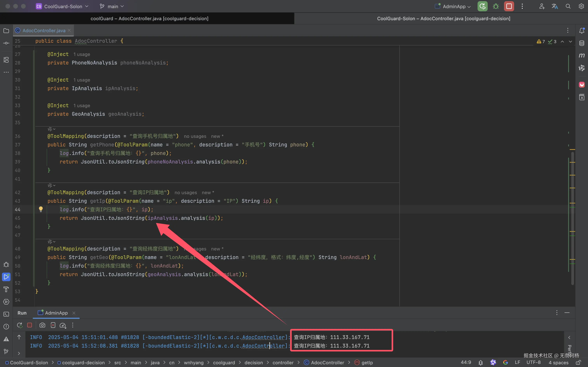
Task: Click UTF-8 encoding in status bar
Action: (534, 362)
